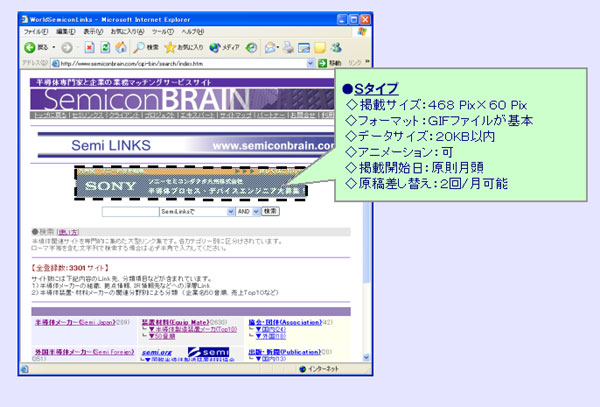
Task: Click the Windows flag logo
Action: point(362,31)
